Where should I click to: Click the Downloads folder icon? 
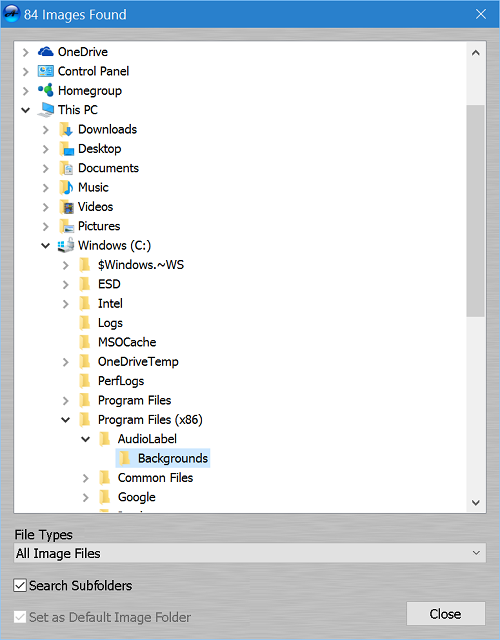click(66, 130)
